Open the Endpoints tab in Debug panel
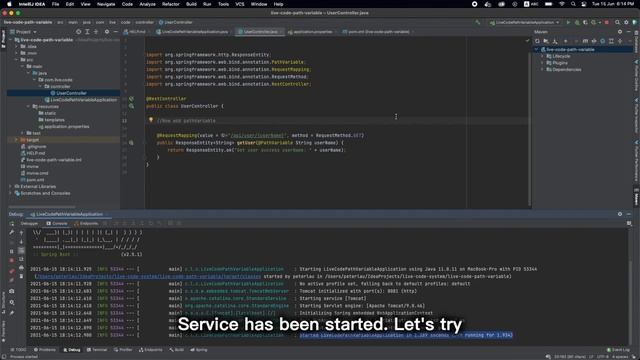Viewport: 640px width, 360px height. click(87, 224)
